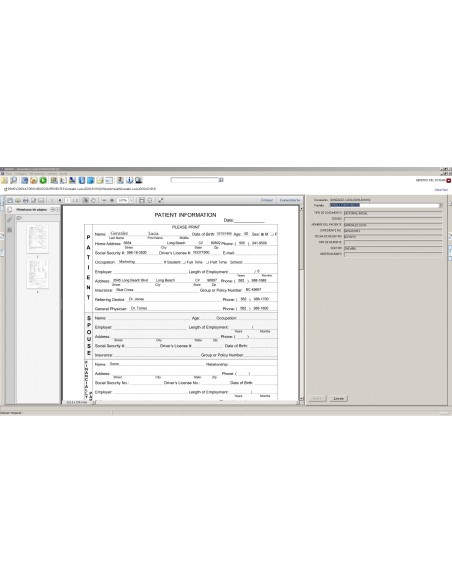Open the thumbnail options menu below the panel header
Screen dimensions: 452x584
tap(20, 219)
